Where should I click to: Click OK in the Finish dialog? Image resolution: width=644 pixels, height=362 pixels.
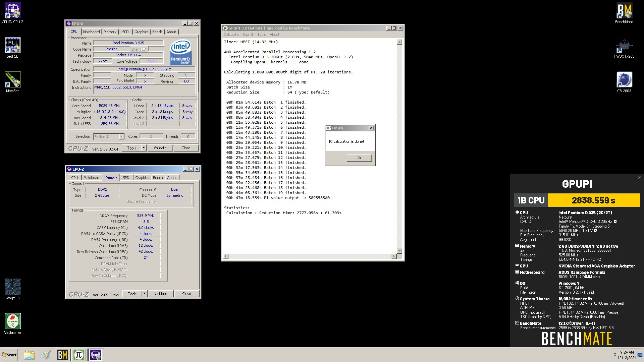coord(359,158)
